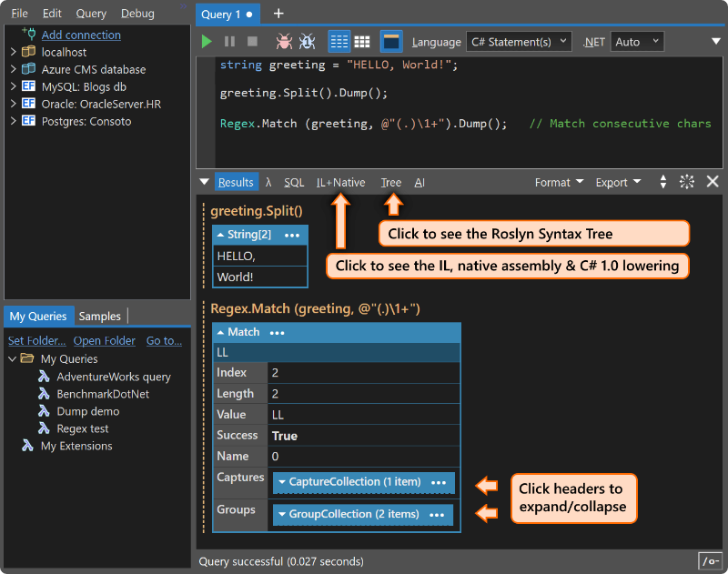Toggle data grid results view
Screen dimensions: 728x574
(x=361, y=42)
